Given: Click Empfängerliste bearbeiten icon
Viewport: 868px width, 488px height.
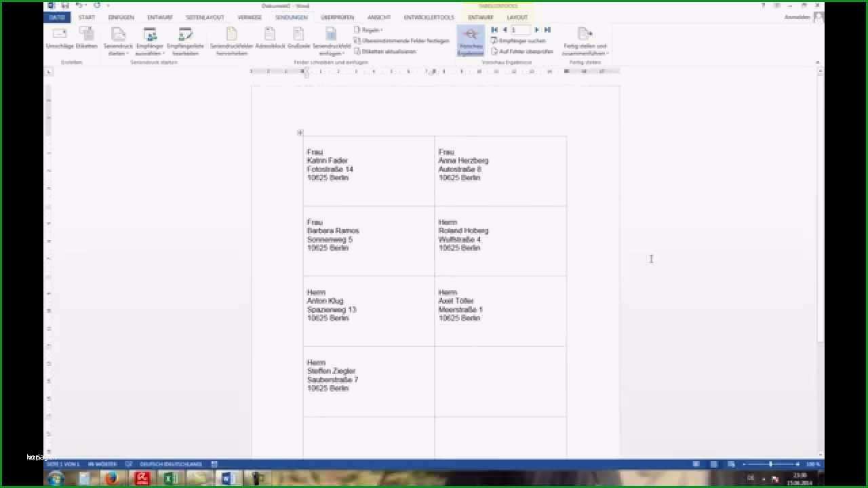Looking at the screenshot, I should [185, 41].
